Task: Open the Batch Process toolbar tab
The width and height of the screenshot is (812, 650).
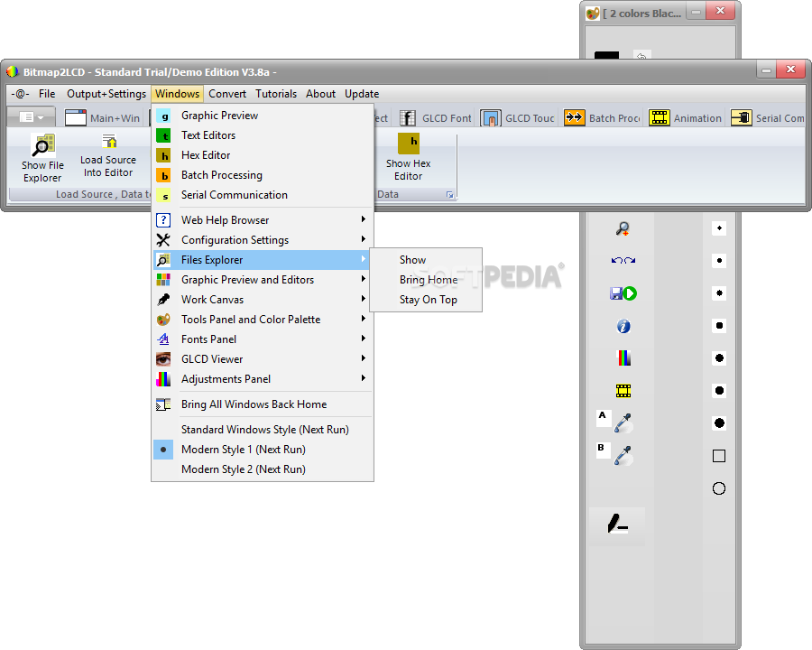Action: tap(602, 118)
